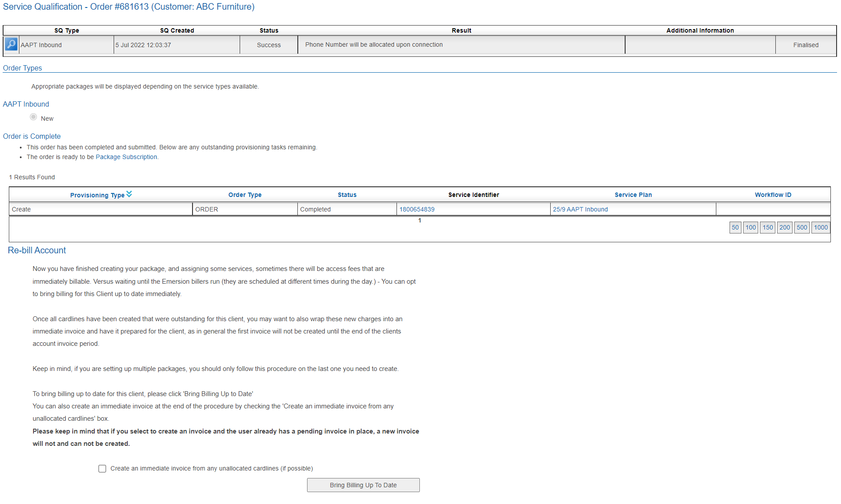Click the magnifier icon beside AAPT Inbound
The width and height of the screenshot is (841, 504).
11,44
